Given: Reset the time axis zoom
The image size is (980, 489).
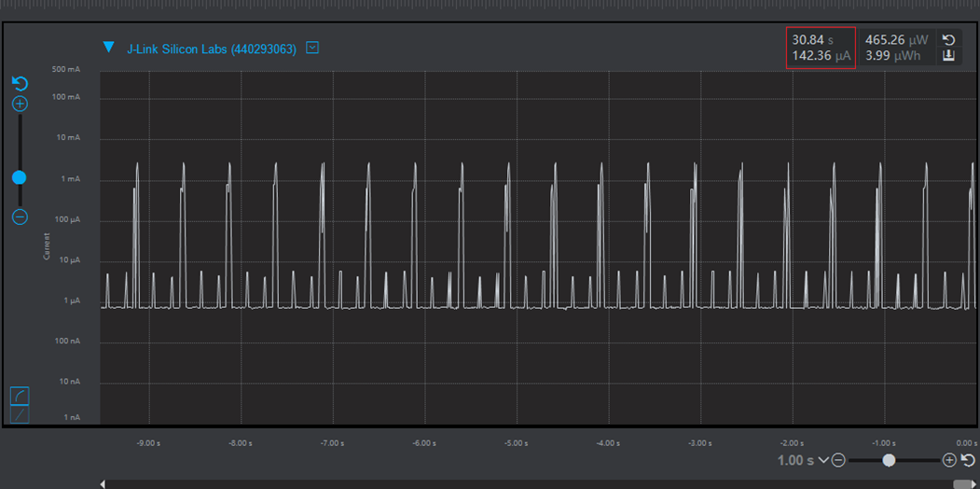Looking at the screenshot, I should [x=968, y=461].
